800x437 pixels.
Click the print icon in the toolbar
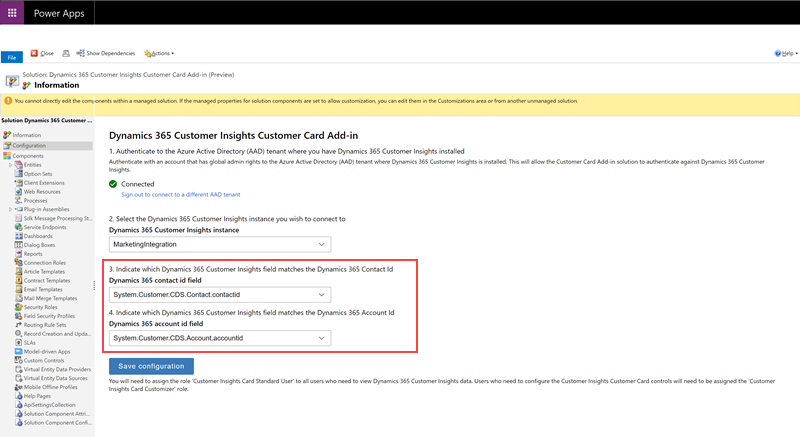click(x=66, y=53)
